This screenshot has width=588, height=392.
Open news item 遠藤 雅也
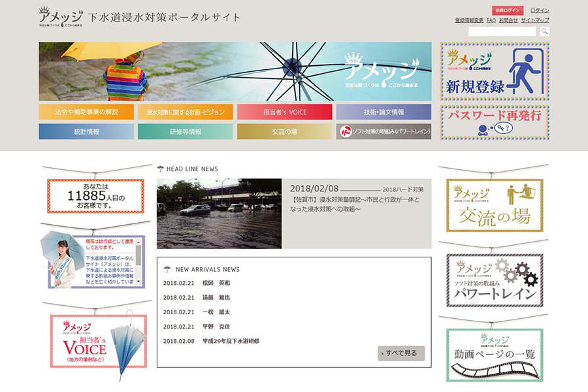click(x=216, y=297)
